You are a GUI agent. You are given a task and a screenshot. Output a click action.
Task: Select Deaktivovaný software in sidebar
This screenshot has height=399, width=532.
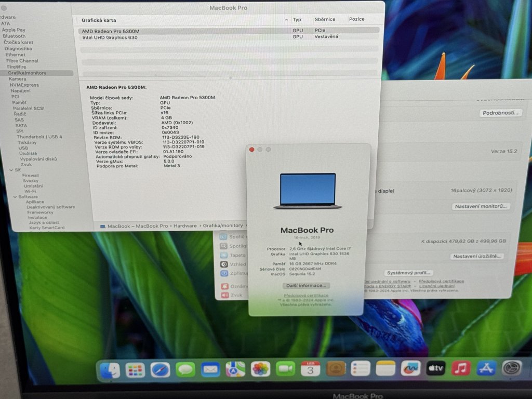pyautogui.click(x=50, y=207)
